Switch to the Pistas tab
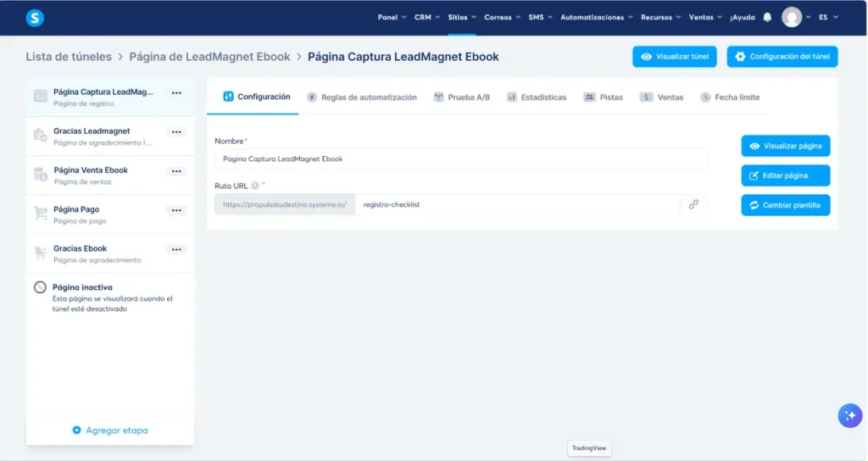Viewport: 868px width, 461px height. coord(603,97)
